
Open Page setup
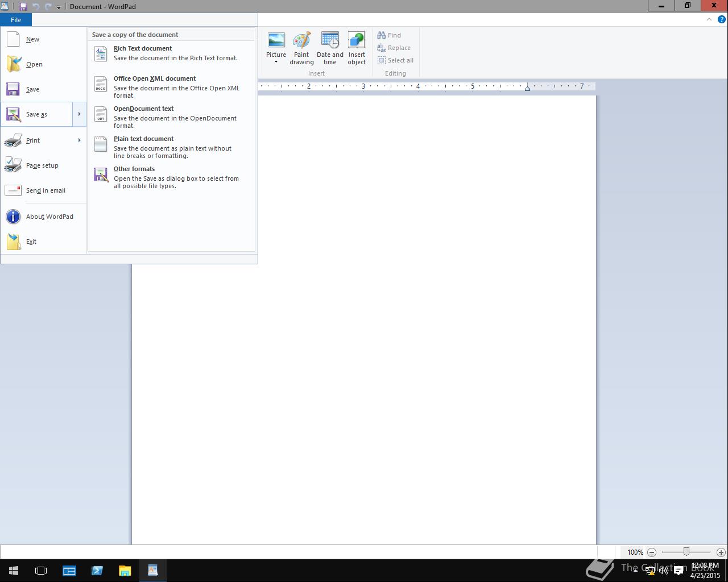tap(43, 165)
